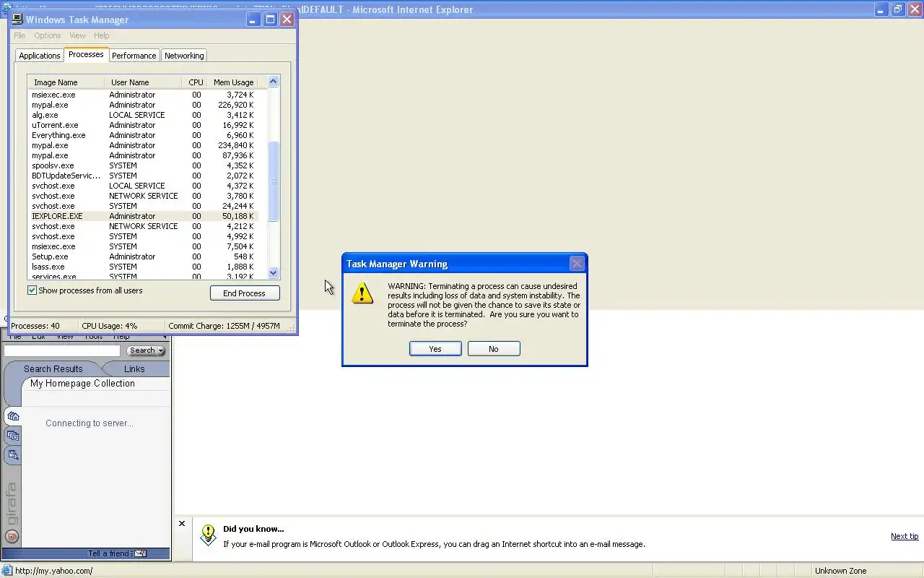This screenshot has height=578, width=924.
Task: Open the Performance tab
Action: 134,56
